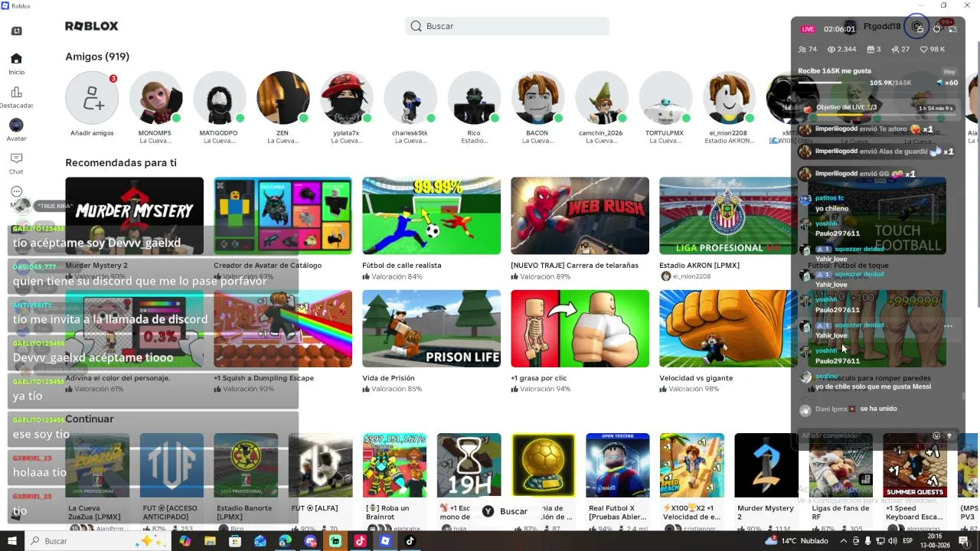Click the Recomendadas para ti heading
980x551 pixels.
121,163
